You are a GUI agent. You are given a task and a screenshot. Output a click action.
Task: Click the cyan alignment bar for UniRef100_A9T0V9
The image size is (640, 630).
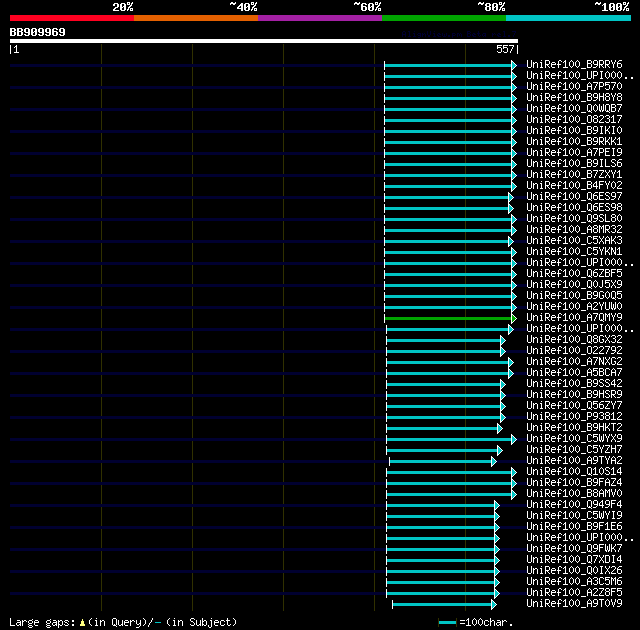pyautogui.click(x=444, y=604)
